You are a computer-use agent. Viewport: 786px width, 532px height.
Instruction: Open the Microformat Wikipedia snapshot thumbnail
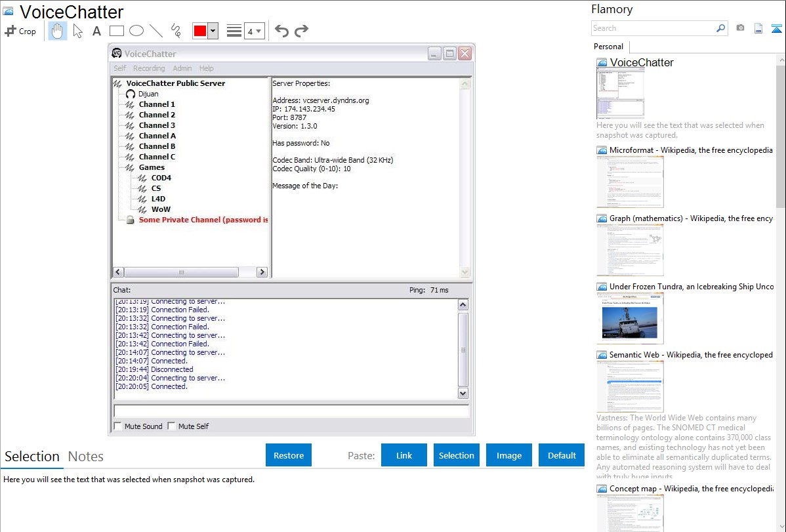point(630,182)
